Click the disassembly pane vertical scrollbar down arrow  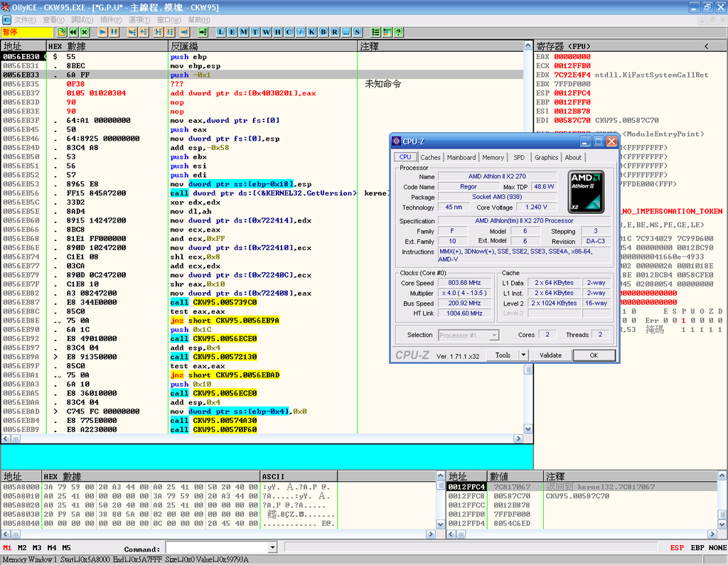(528, 429)
